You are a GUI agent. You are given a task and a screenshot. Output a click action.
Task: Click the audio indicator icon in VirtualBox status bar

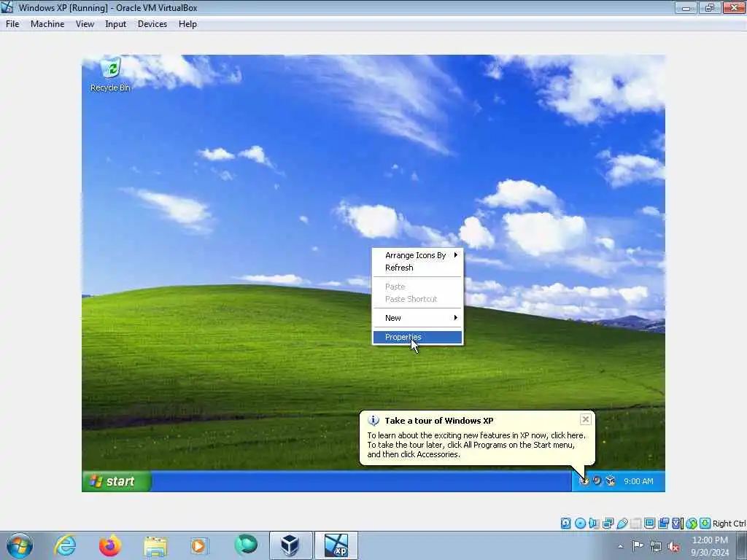(x=594, y=524)
